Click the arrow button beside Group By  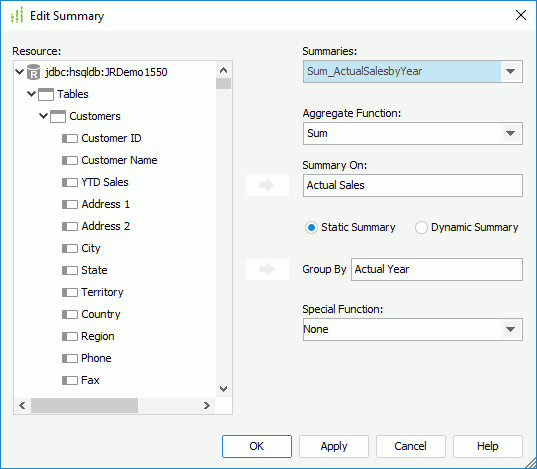tap(267, 269)
